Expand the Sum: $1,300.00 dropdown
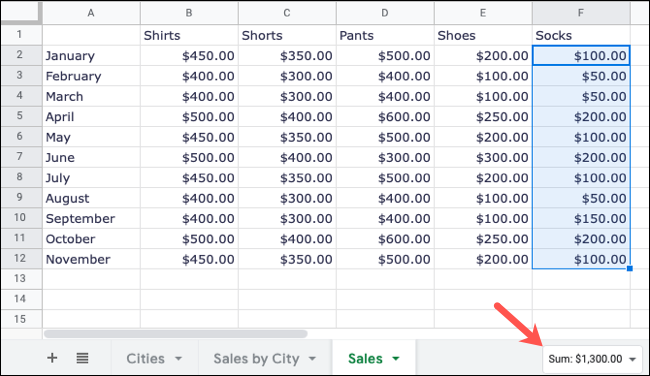Viewport: 650px width, 376px height. 633,359
